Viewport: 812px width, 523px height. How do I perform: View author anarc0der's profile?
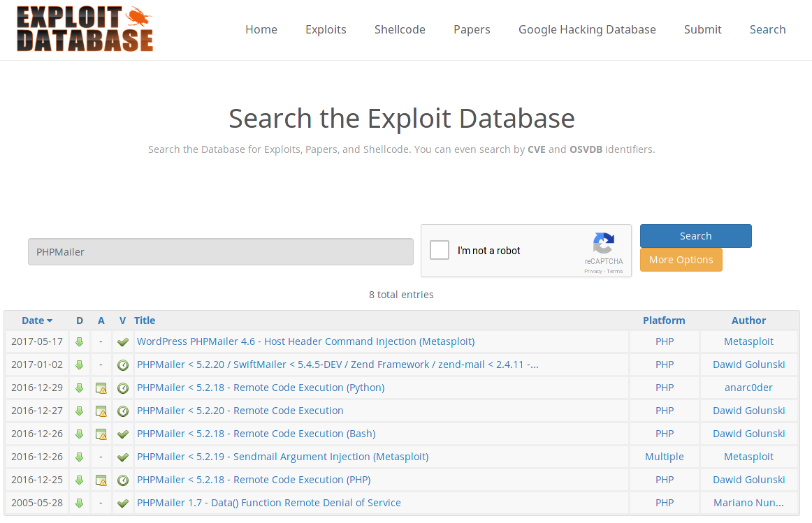coord(748,388)
